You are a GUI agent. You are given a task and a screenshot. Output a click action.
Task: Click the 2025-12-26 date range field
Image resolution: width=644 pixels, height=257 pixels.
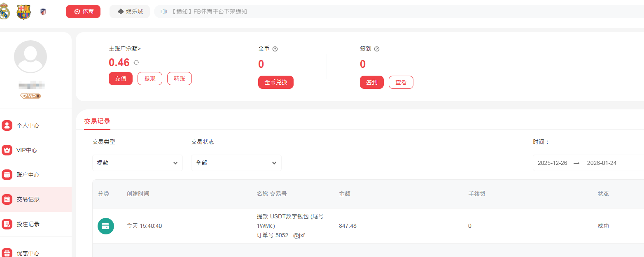pos(552,163)
